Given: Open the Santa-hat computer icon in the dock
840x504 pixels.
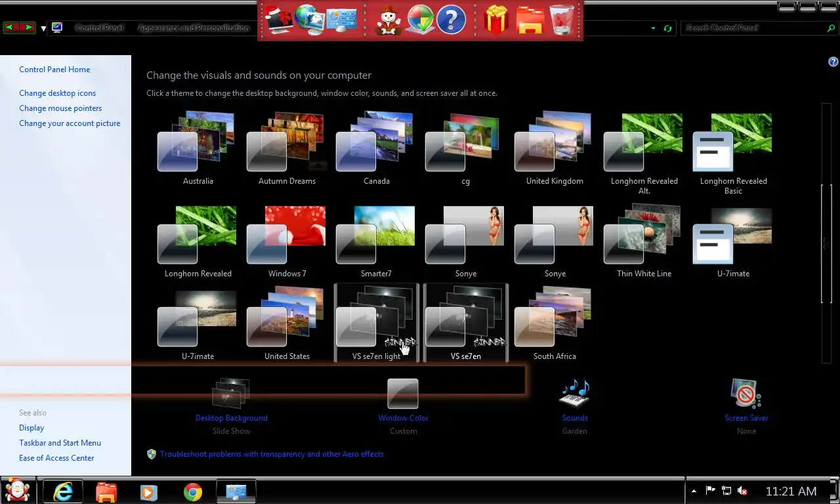Looking at the screenshot, I should [279, 20].
